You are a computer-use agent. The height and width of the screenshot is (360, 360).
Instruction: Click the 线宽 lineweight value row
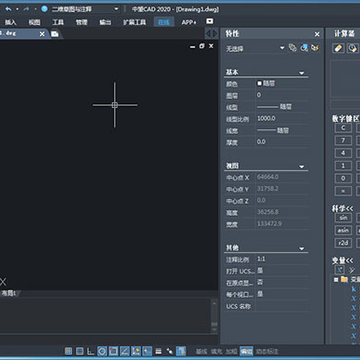[282, 130]
